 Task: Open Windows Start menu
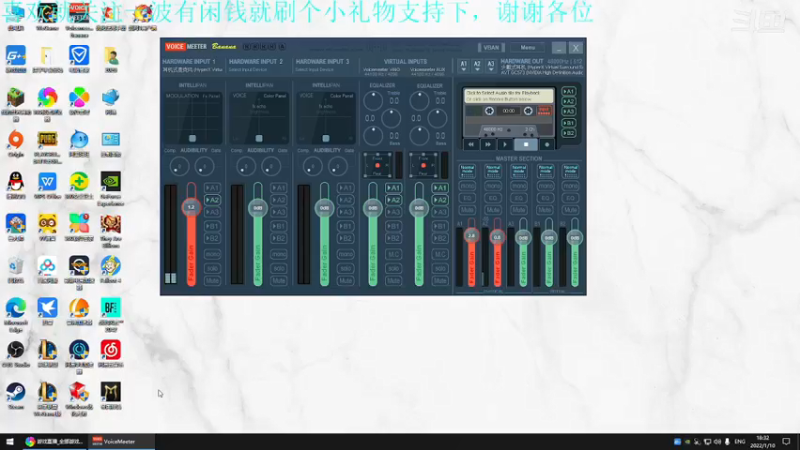[10, 442]
